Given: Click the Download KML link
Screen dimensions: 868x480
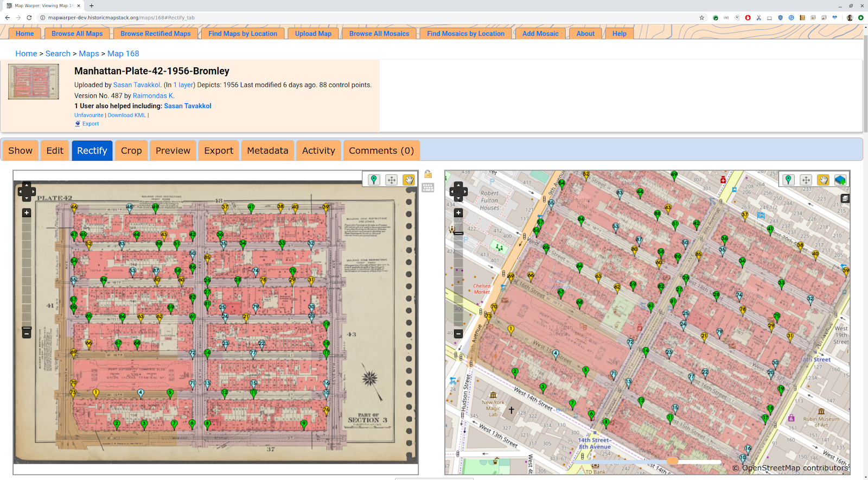Looking at the screenshot, I should pyautogui.click(x=127, y=115).
